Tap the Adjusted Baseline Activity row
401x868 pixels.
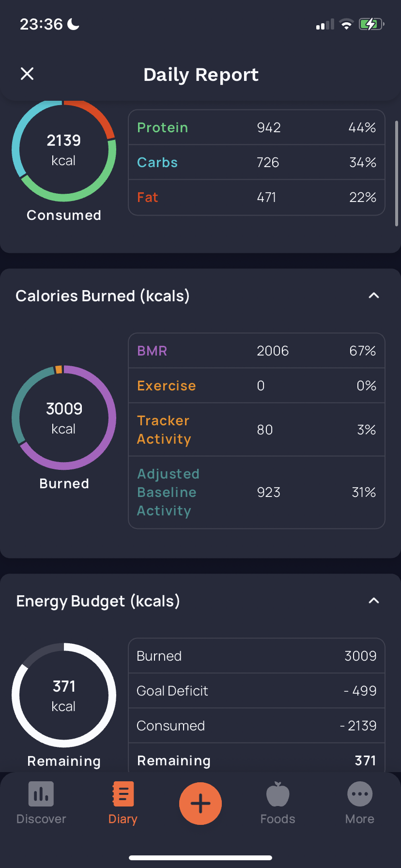[257, 492]
